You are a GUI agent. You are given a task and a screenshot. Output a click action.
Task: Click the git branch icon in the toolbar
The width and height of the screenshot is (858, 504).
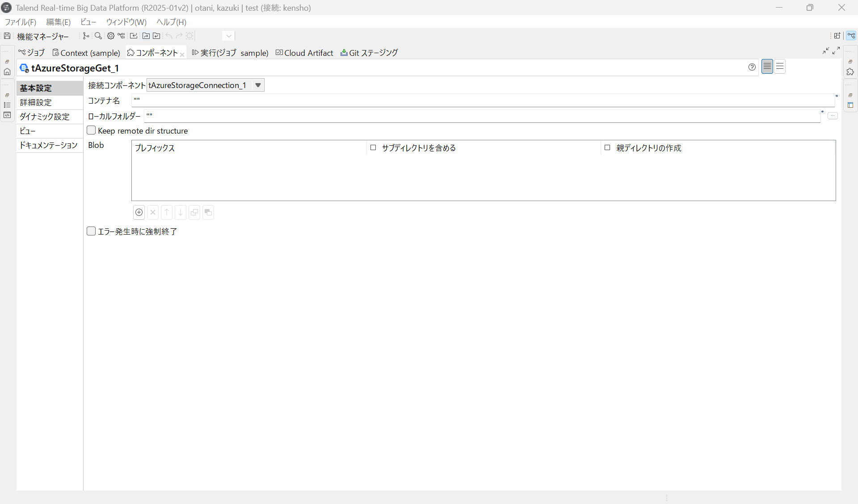[86, 36]
